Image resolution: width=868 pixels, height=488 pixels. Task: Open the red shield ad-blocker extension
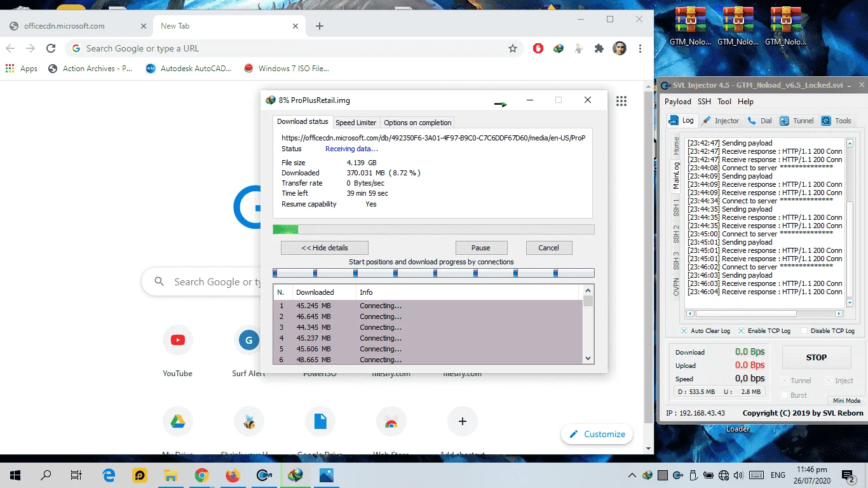coord(538,48)
